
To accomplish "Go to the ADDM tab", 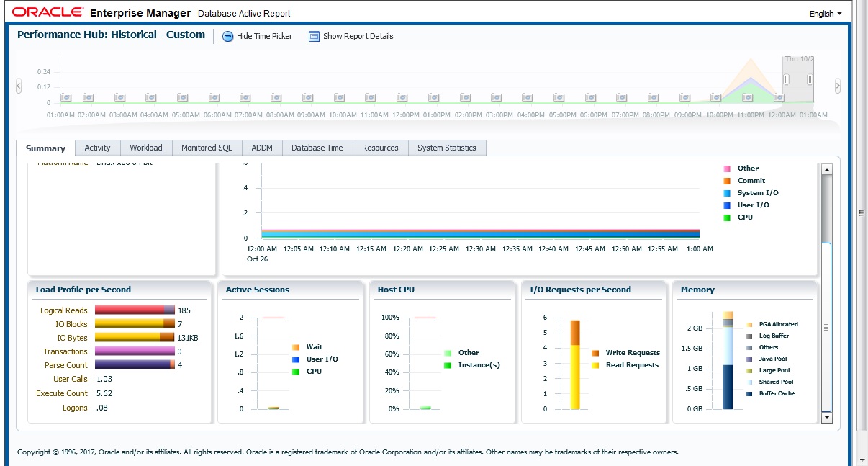I will tap(262, 148).
